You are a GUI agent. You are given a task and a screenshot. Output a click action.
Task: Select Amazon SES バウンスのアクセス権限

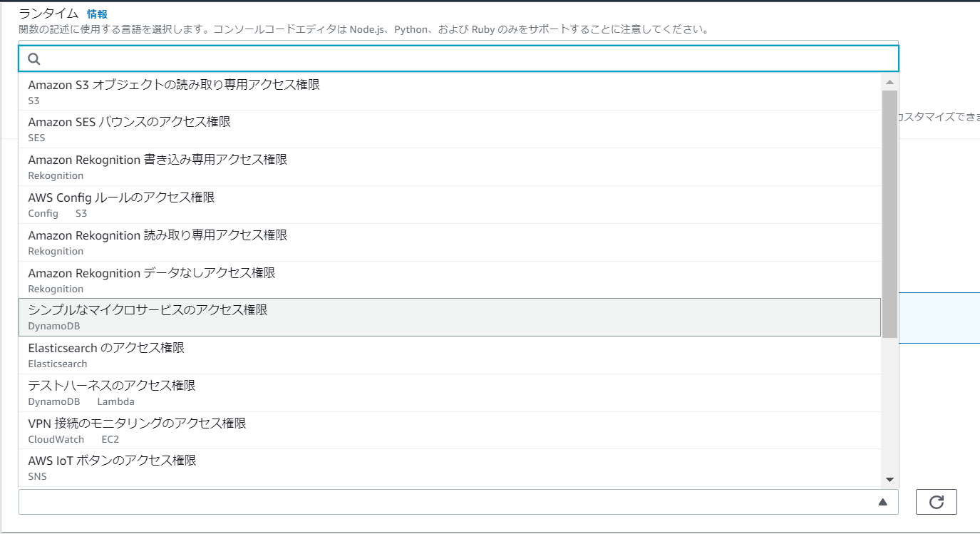pos(450,129)
